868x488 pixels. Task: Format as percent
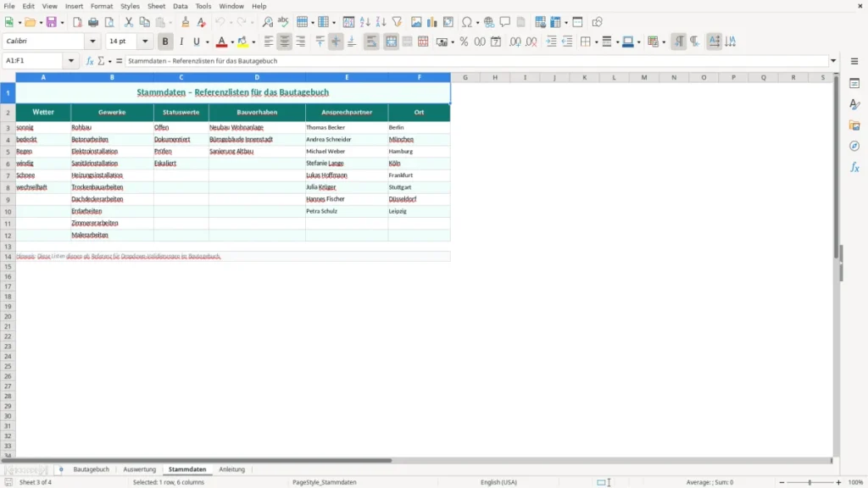coord(464,42)
